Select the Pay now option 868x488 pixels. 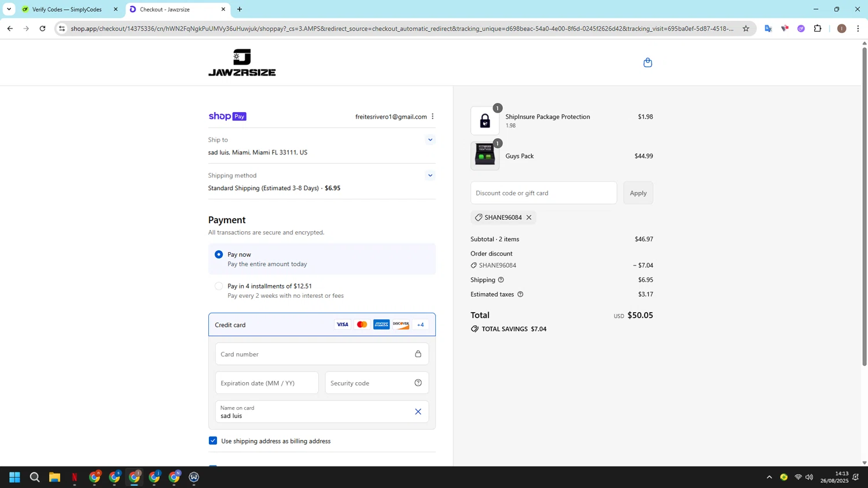click(219, 254)
